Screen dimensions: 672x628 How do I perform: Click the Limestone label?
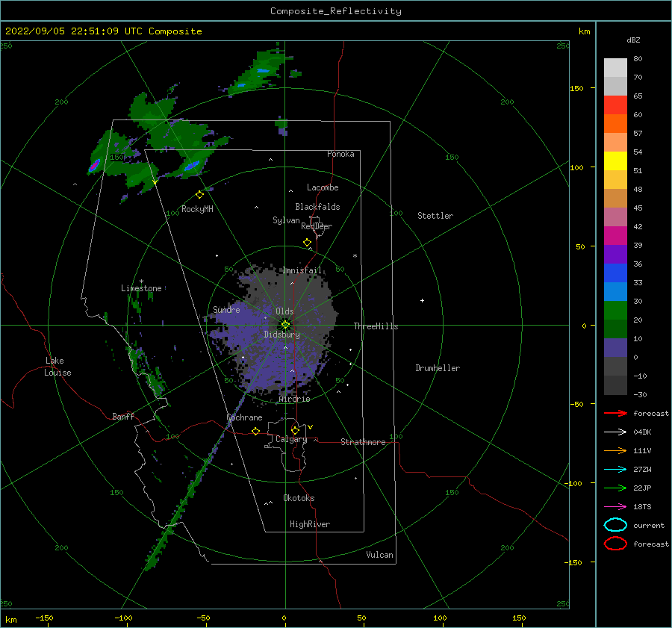tap(141, 288)
